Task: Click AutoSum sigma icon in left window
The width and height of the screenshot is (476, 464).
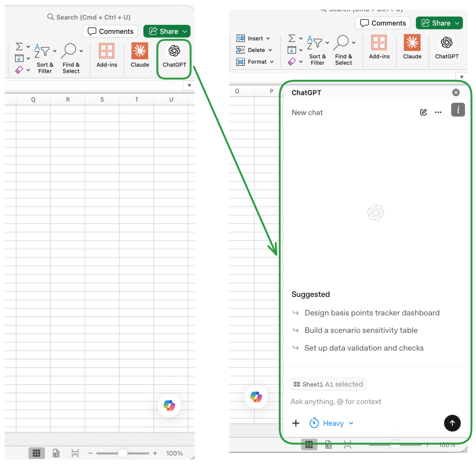Action: pos(19,47)
